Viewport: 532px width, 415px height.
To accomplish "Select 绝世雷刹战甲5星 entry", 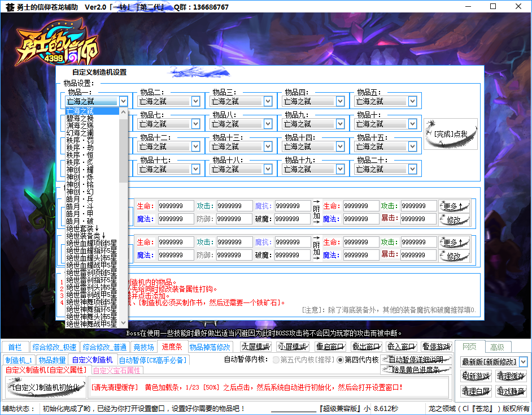I will click(x=92, y=295).
